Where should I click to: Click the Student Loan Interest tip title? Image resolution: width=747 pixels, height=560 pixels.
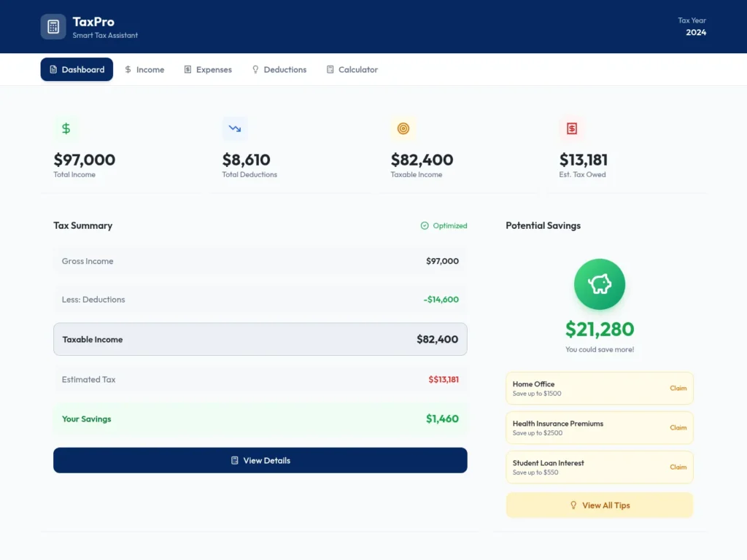coord(549,463)
